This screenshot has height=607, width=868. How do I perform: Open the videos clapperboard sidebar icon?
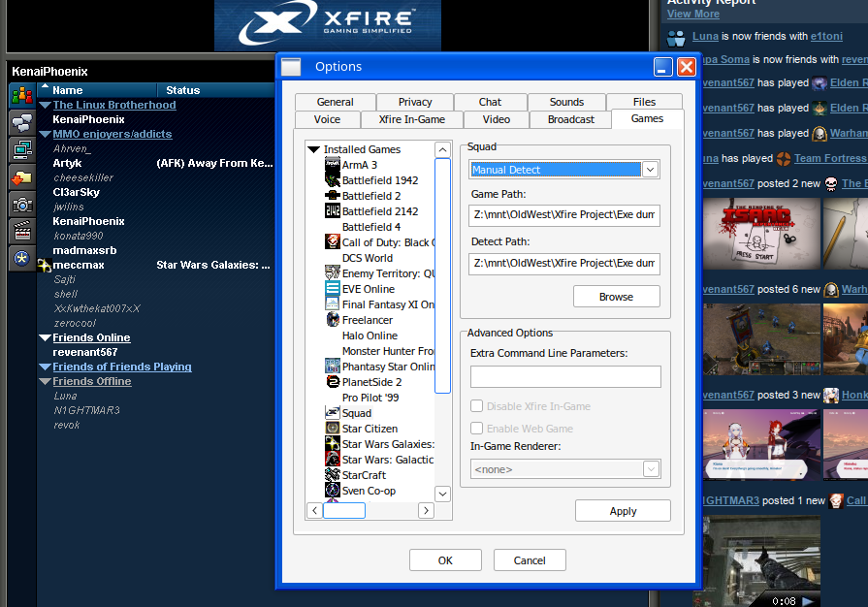pyautogui.click(x=22, y=232)
